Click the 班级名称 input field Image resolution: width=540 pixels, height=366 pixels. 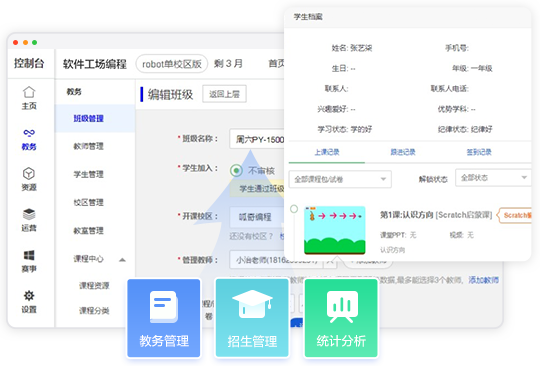[x=257, y=139]
